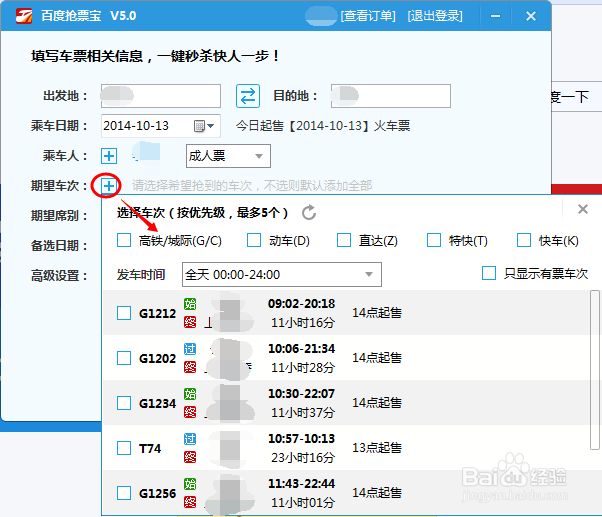
Task: Click the red 终 badge for T74
Action: [190, 457]
